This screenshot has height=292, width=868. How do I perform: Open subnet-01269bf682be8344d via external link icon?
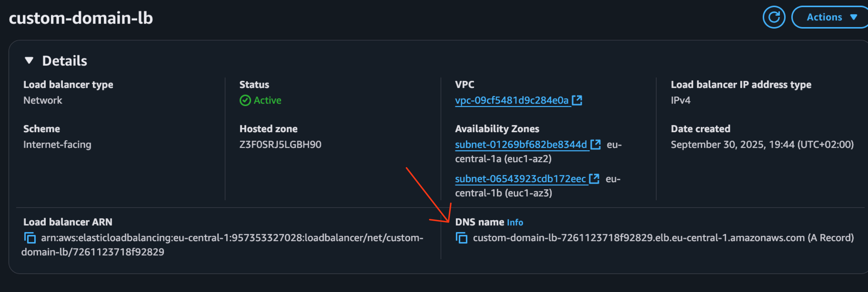(x=596, y=144)
